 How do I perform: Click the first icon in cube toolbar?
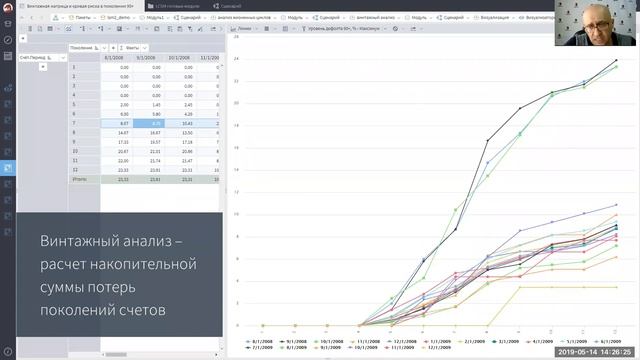(x=30, y=29)
